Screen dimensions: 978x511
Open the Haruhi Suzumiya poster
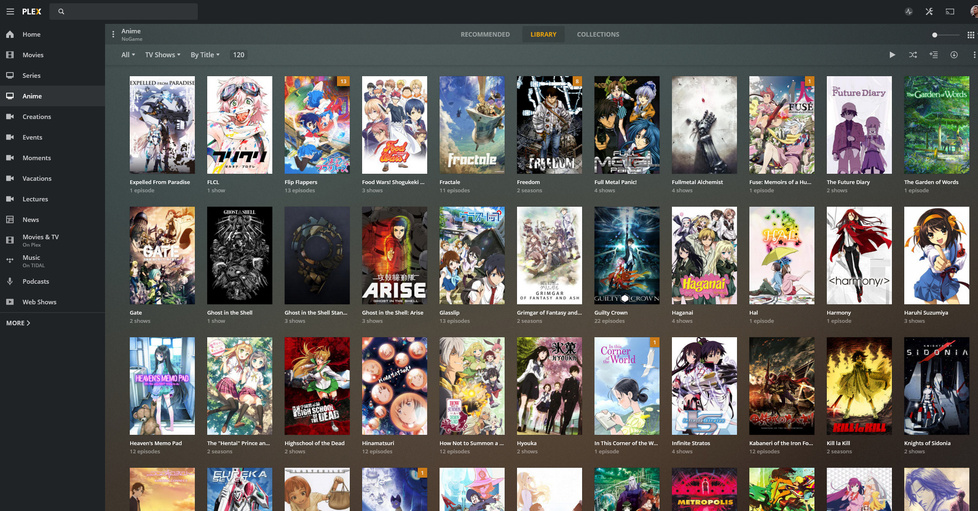[937, 255]
